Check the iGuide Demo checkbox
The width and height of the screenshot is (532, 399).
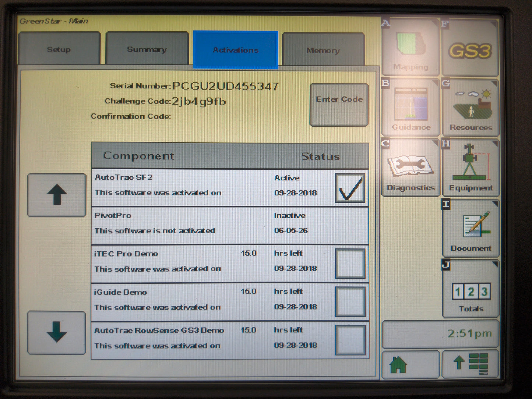(350, 302)
